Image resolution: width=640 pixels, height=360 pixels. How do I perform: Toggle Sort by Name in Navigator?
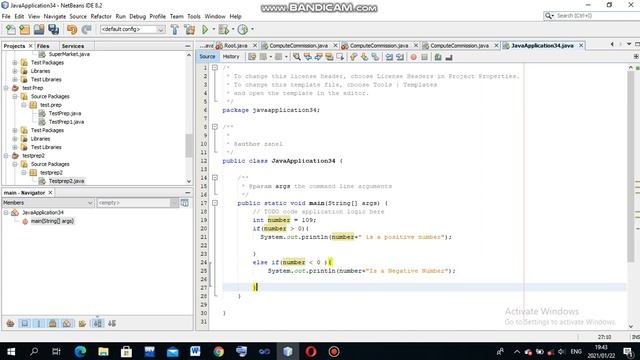pyautogui.click(x=98, y=324)
